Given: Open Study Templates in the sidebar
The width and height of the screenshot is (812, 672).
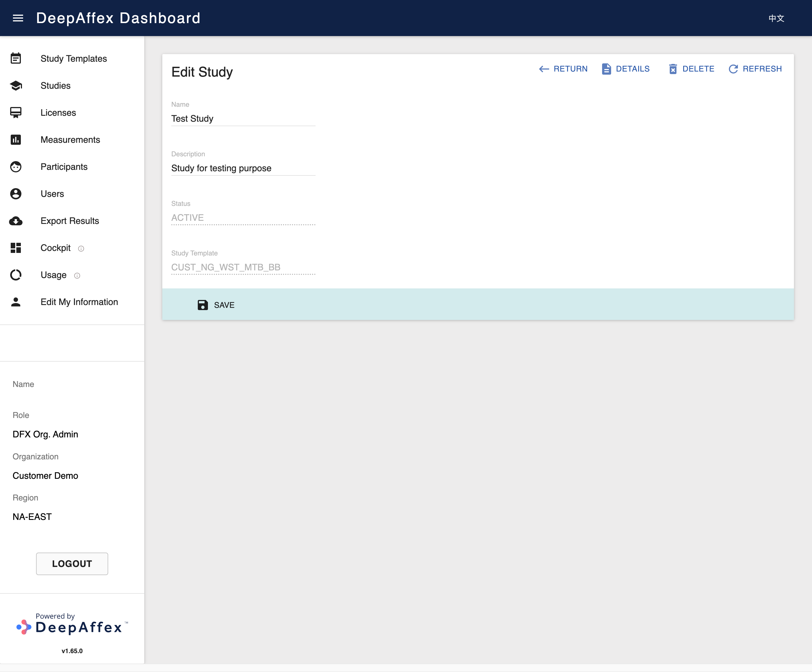Looking at the screenshot, I should coord(74,58).
